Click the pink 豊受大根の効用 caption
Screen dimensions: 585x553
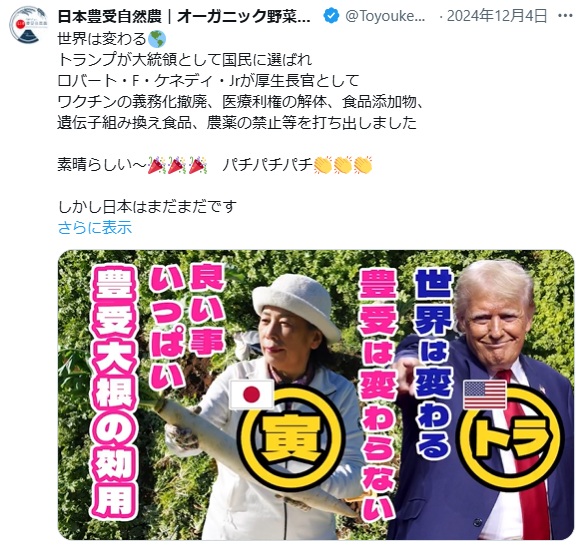(113, 392)
